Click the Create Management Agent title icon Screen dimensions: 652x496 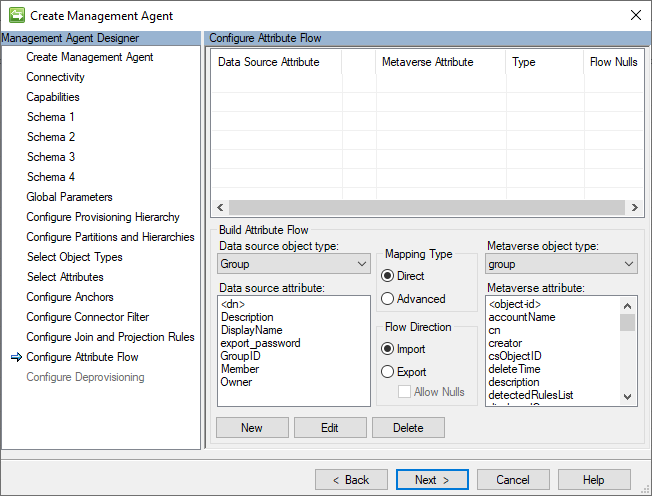[x=17, y=15]
